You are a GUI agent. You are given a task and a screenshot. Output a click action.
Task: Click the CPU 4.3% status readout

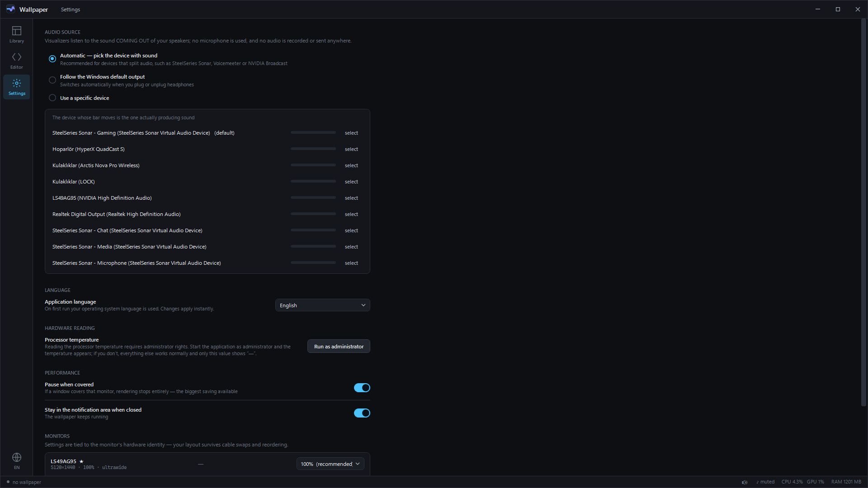click(x=792, y=482)
